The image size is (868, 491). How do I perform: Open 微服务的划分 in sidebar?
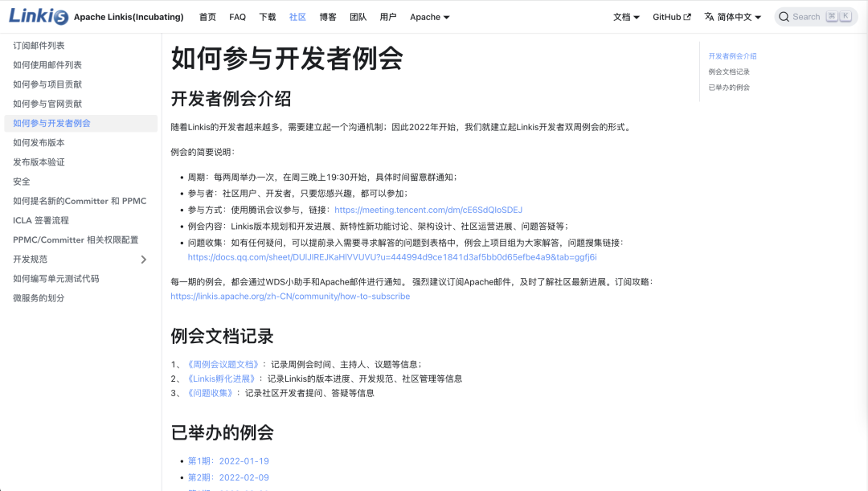point(81,298)
